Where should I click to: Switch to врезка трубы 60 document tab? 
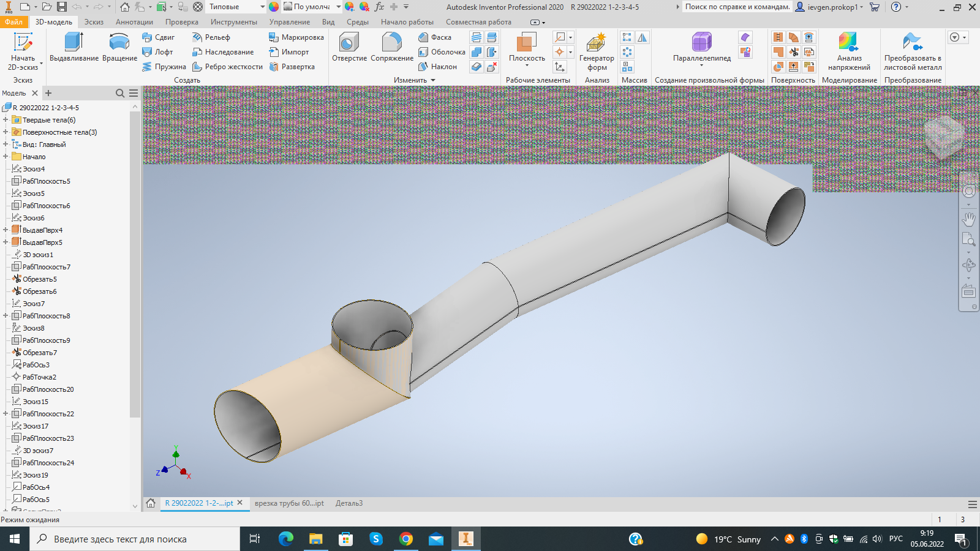click(x=289, y=503)
